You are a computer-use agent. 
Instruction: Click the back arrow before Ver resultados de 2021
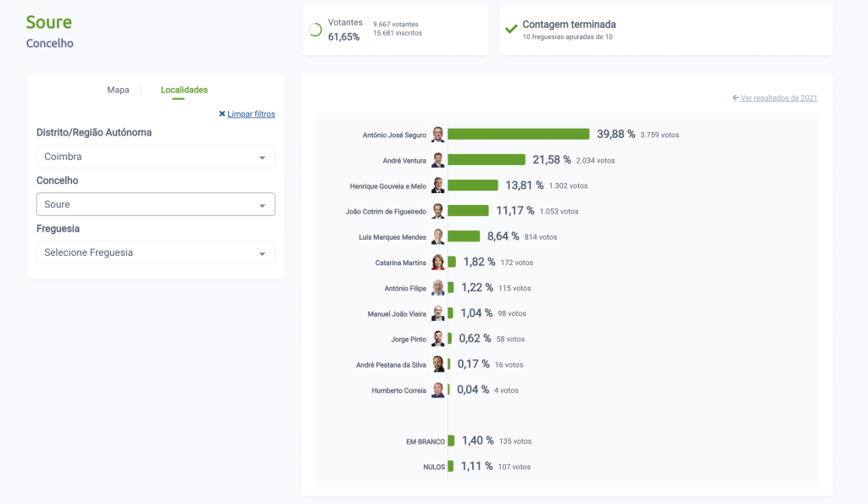736,98
